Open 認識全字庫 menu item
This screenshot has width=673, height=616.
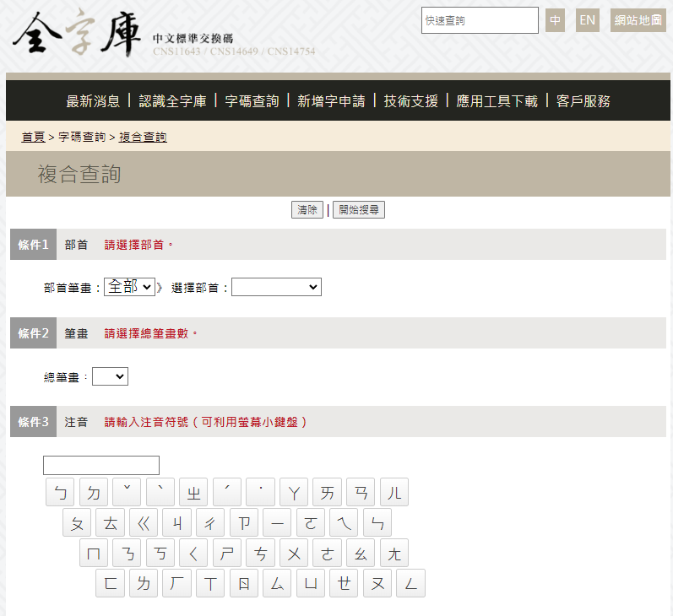[x=172, y=101]
